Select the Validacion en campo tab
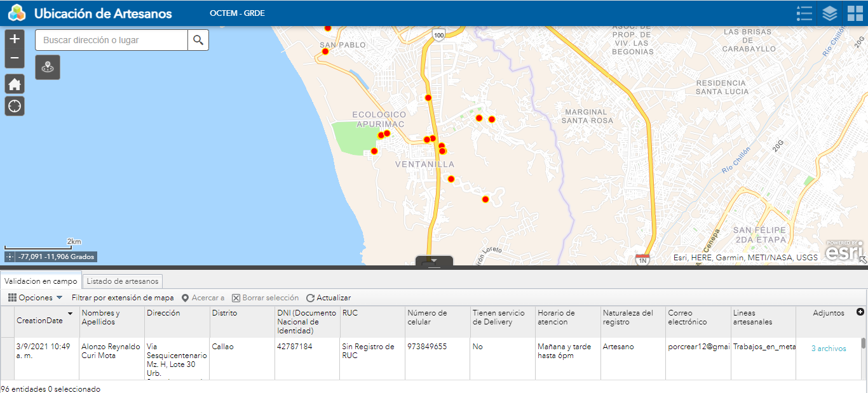Image resolution: width=868 pixels, height=393 pixels. [41, 281]
